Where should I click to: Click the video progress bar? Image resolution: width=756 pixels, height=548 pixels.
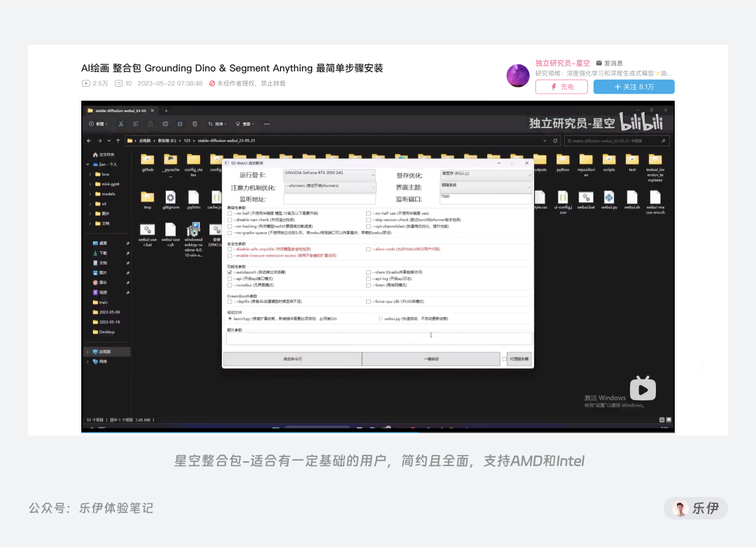tap(378, 429)
